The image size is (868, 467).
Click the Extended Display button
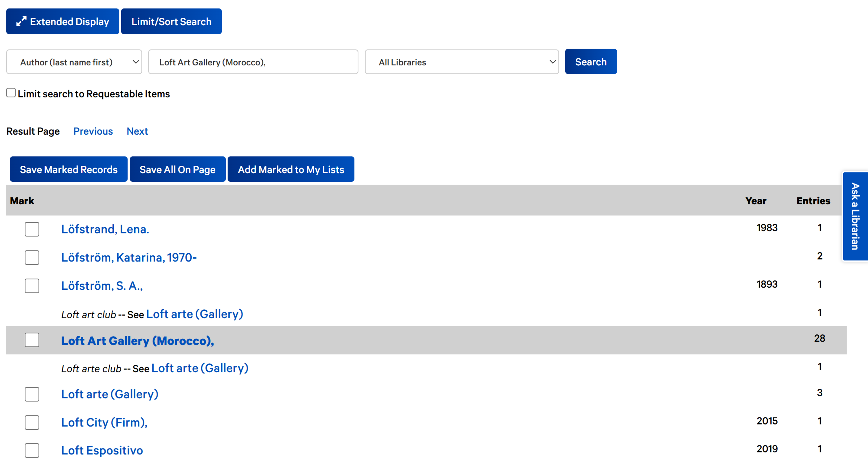pos(63,21)
